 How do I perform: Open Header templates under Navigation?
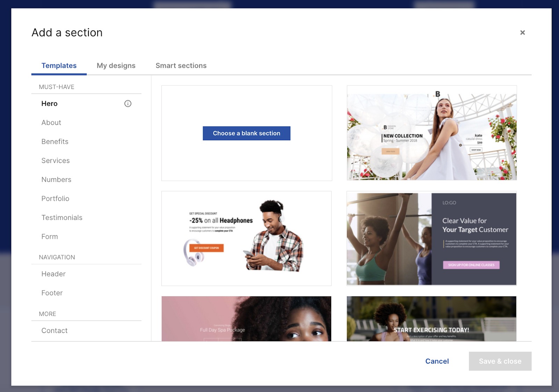tap(53, 274)
